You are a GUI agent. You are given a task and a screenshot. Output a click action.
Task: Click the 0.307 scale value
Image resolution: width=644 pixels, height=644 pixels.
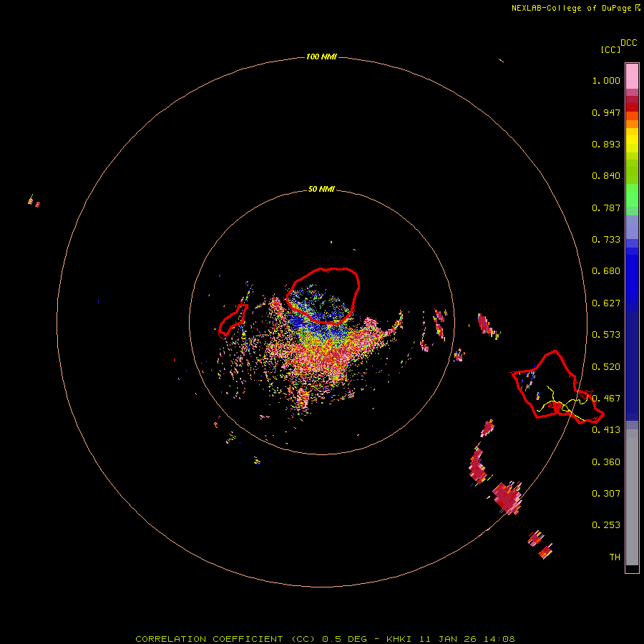coord(606,494)
